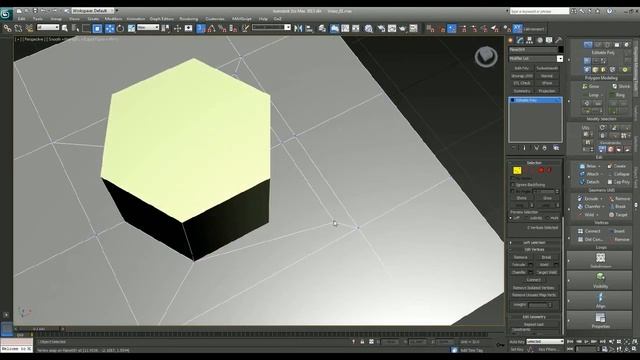Click the time slider handle on the timeline
Screen dimensions: 640x360
pyautogui.click(x=39, y=329)
